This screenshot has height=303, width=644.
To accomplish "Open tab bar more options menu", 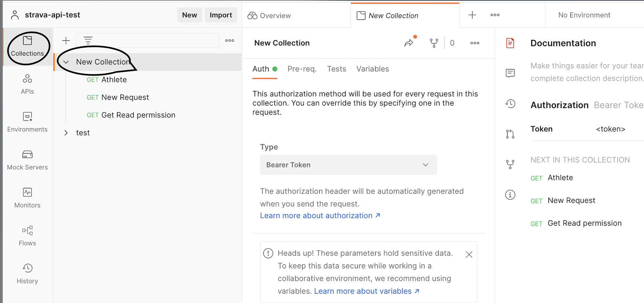I will coord(495,15).
